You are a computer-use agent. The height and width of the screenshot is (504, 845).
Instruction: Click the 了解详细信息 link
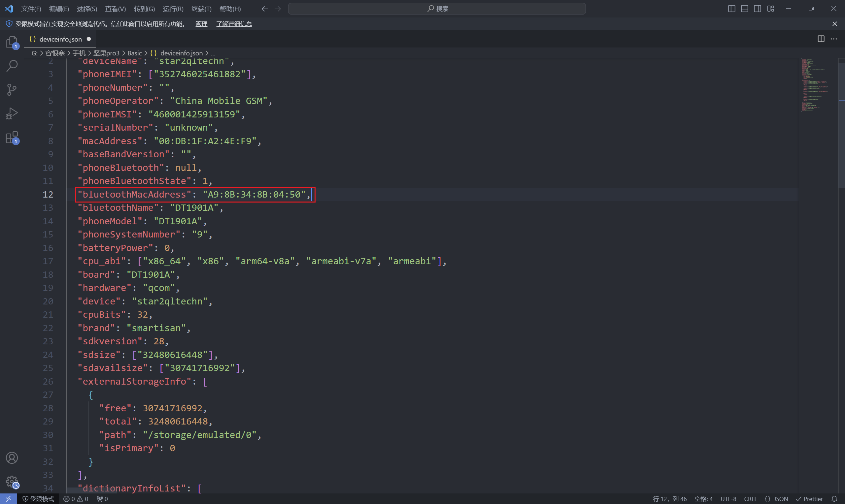click(234, 24)
